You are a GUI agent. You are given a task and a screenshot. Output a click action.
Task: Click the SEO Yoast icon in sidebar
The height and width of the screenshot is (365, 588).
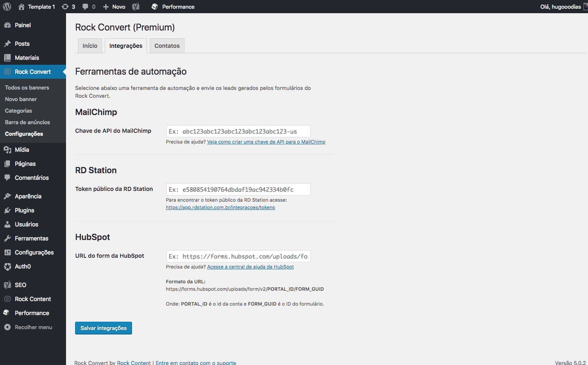pyautogui.click(x=7, y=285)
